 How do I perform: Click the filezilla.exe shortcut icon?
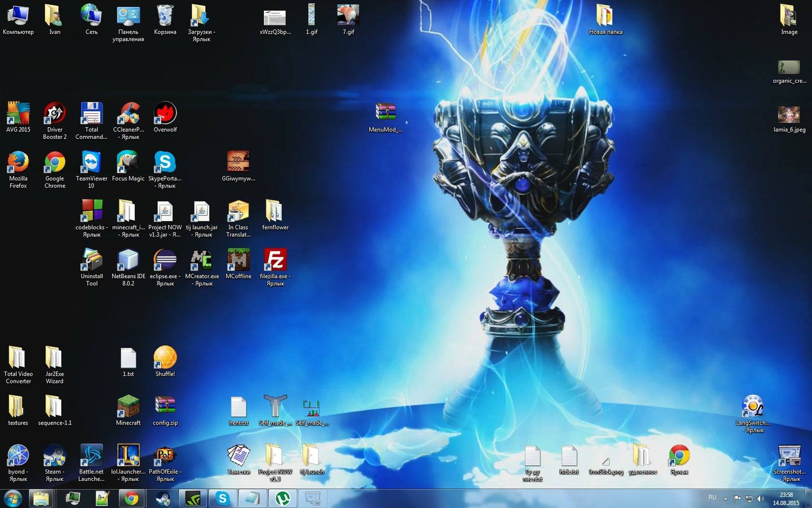coord(275,261)
